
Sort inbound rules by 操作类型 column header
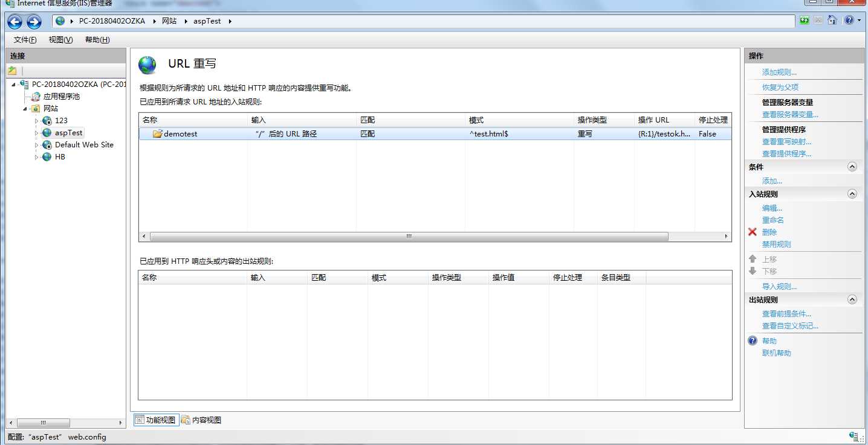pyautogui.click(x=604, y=120)
